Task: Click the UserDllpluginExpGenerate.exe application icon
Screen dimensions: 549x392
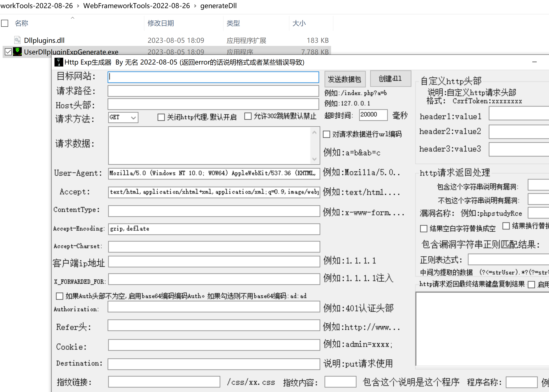Action: coord(17,52)
